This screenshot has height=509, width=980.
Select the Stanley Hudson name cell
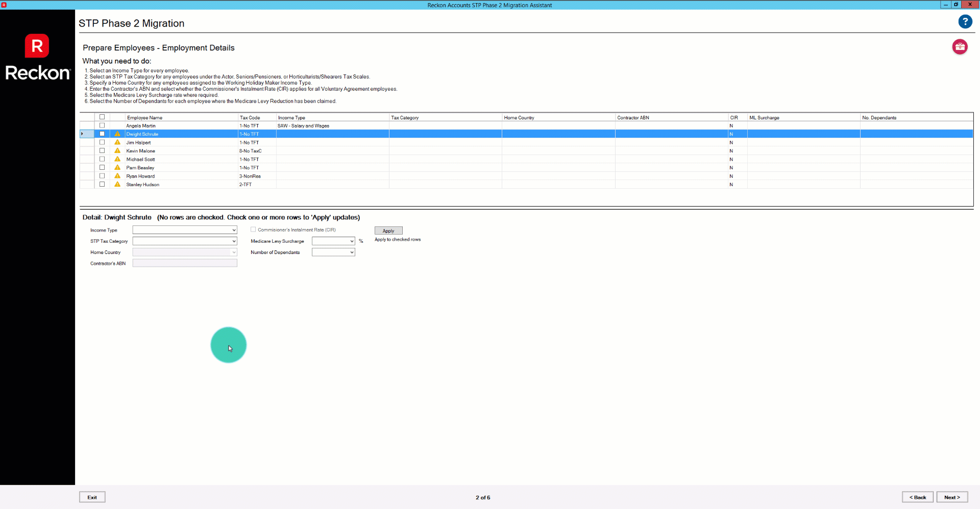pos(181,185)
